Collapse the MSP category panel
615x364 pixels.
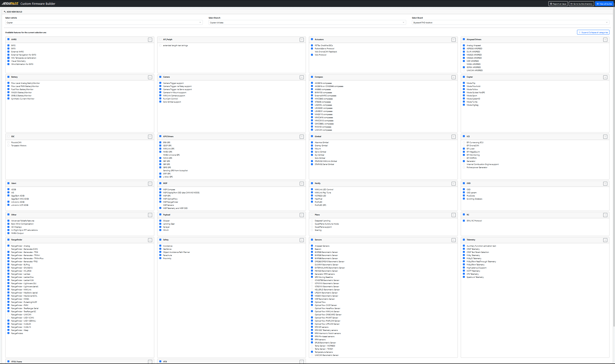coord(302,184)
